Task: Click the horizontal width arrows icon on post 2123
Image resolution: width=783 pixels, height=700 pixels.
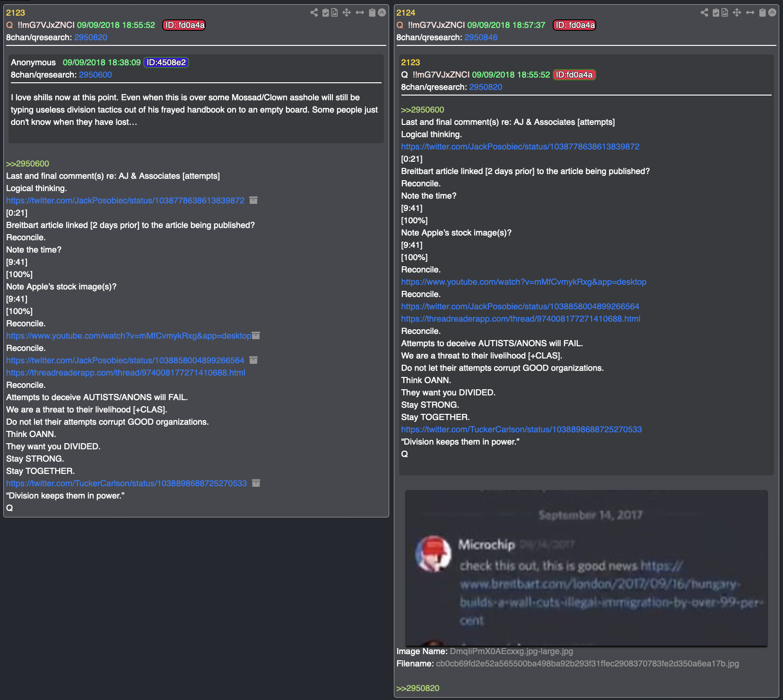Action: tap(360, 12)
